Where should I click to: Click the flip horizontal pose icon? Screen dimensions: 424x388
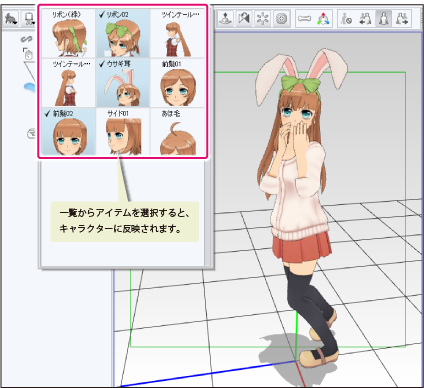coord(244,18)
